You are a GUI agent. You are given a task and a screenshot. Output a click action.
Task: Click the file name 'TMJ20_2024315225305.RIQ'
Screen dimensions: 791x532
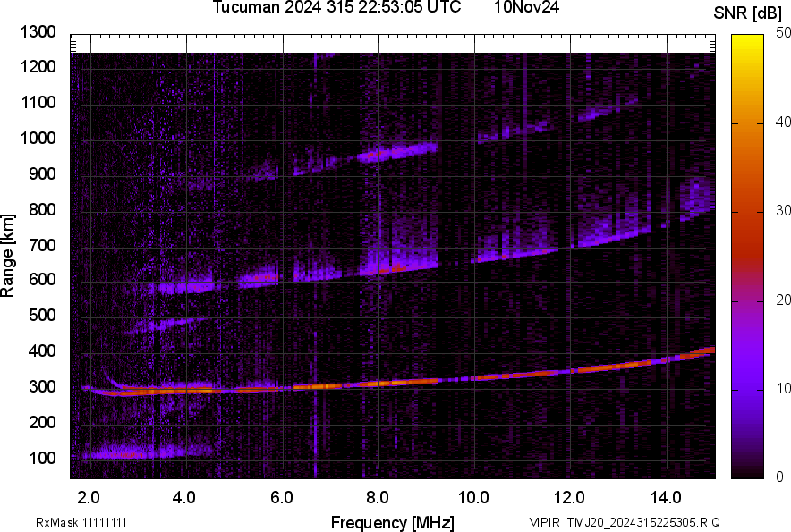(643, 522)
